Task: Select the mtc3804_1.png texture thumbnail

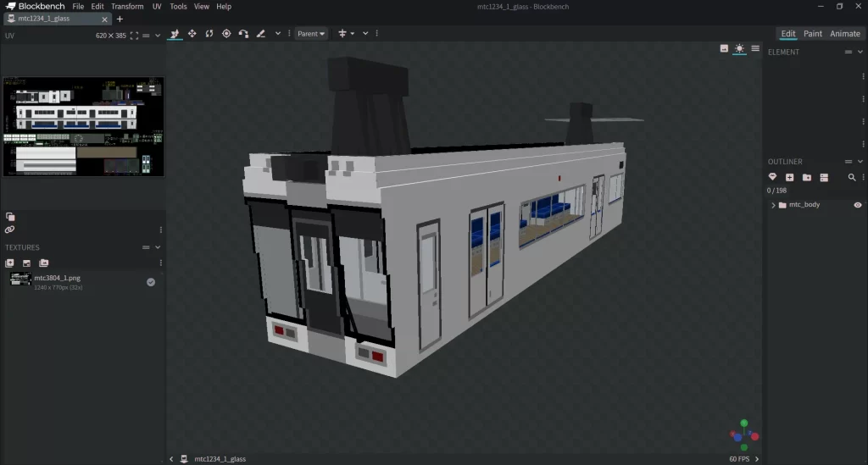Action: coord(20,279)
